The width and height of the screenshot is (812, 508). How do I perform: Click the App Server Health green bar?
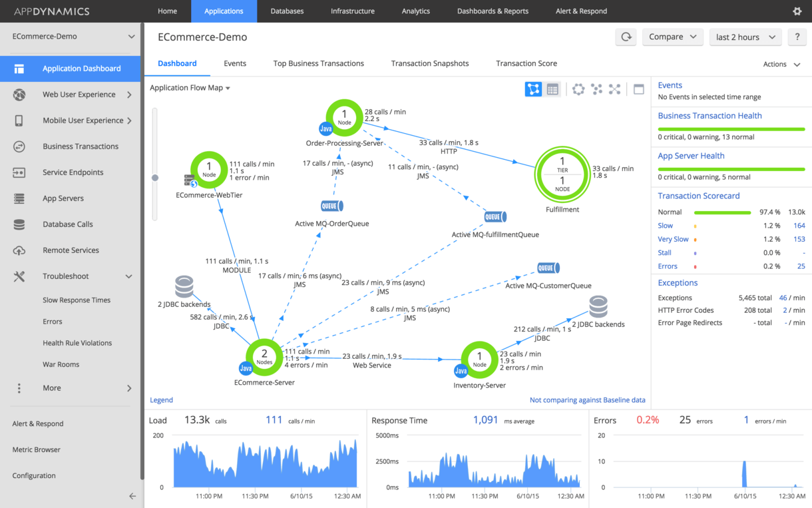coord(731,169)
